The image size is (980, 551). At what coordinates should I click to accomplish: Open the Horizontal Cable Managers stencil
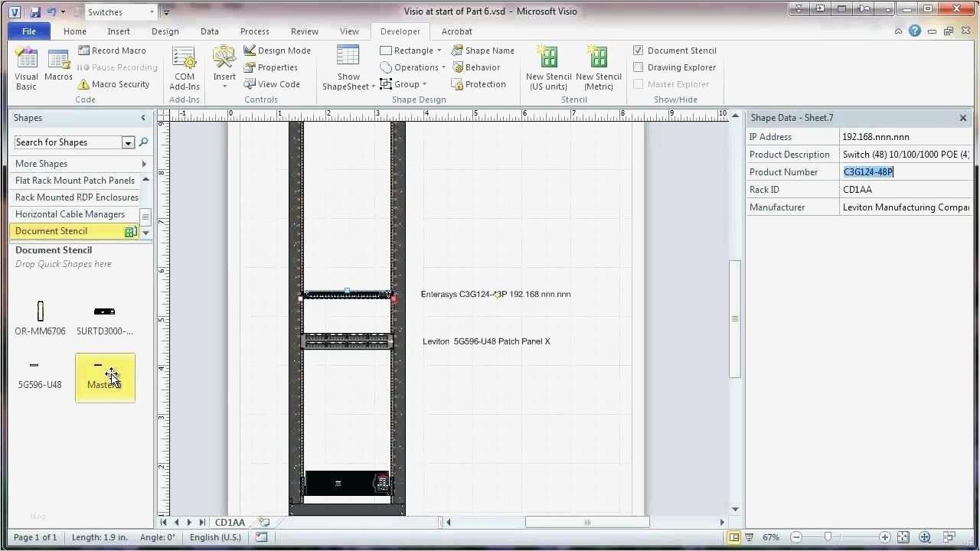75,214
